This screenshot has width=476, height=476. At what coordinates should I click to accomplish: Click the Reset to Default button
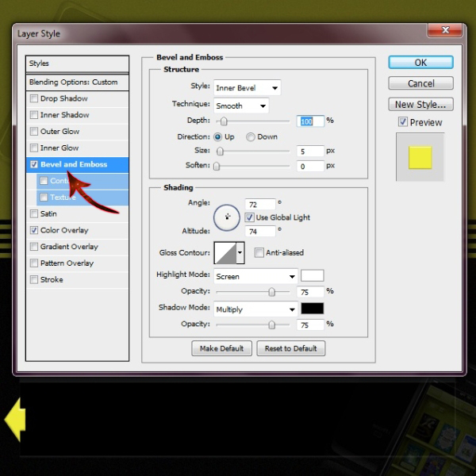pyautogui.click(x=291, y=348)
